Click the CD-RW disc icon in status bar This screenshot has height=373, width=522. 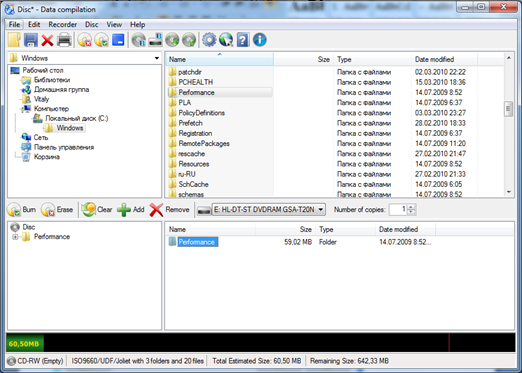point(11,361)
